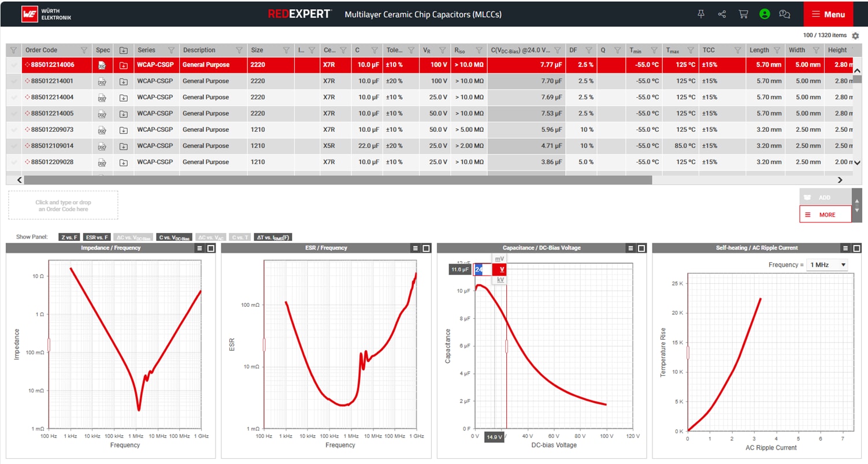Open the shopping cart

coord(743,14)
